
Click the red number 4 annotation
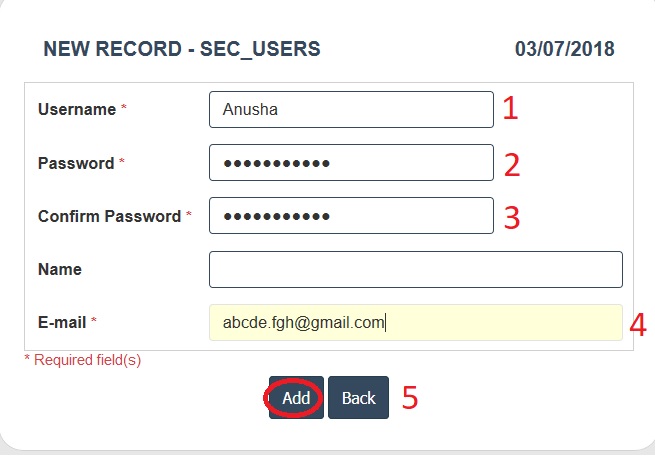638,323
